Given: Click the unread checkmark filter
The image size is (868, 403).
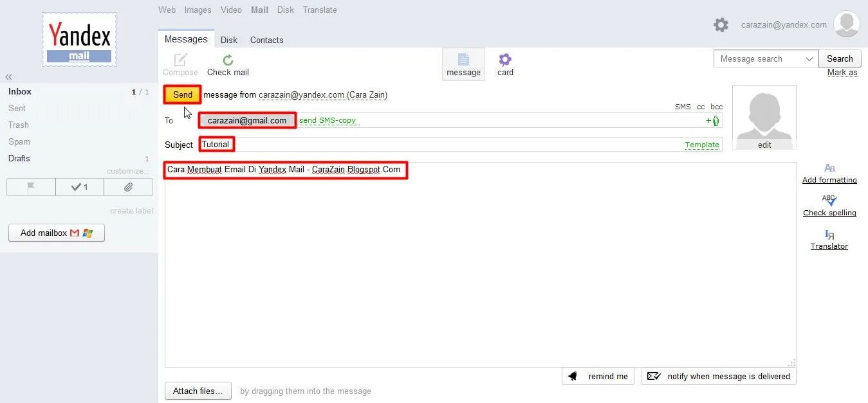Looking at the screenshot, I should 80,187.
